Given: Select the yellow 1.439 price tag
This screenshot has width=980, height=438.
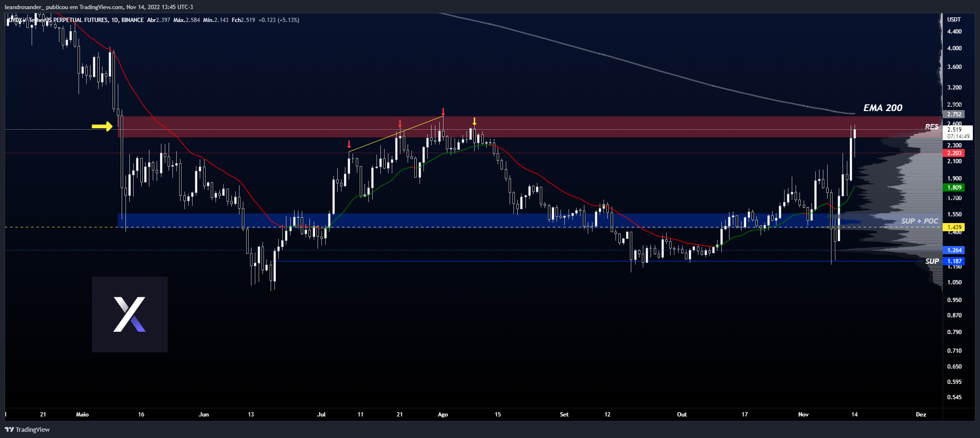Looking at the screenshot, I should pyautogui.click(x=954, y=227).
